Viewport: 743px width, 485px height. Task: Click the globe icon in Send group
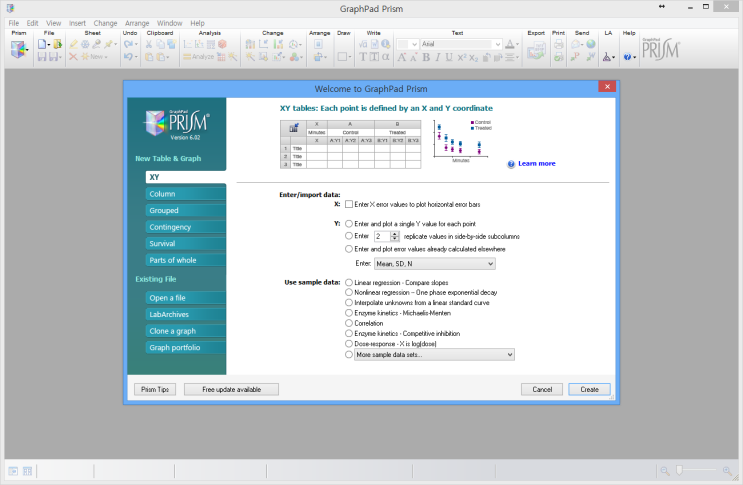[x=590, y=44]
